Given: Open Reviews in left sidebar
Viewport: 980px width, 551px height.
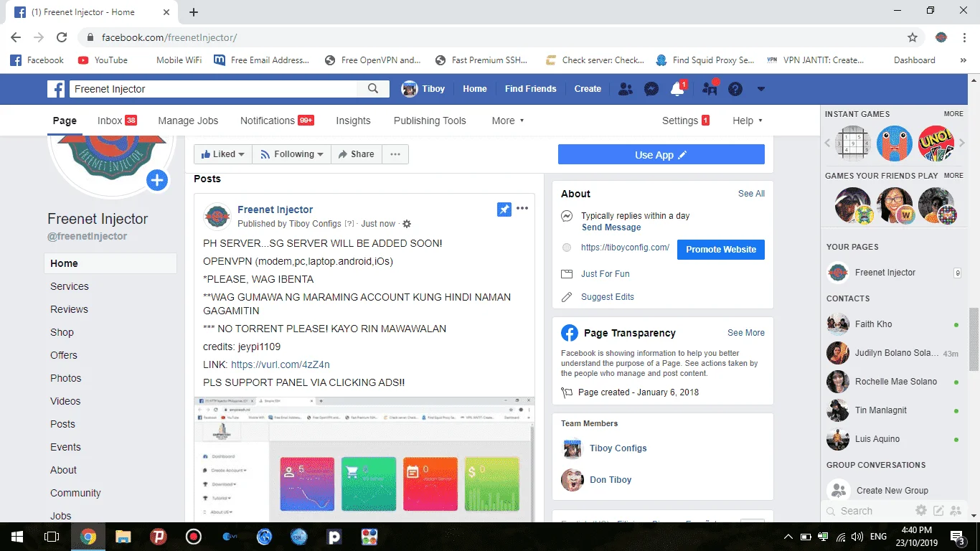Looking at the screenshot, I should [x=69, y=309].
